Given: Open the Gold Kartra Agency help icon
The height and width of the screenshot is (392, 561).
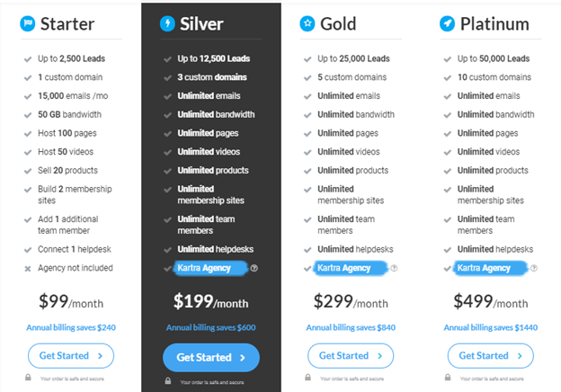Looking at the screenshot, I should pyautogui.click(x=394, y=268).
